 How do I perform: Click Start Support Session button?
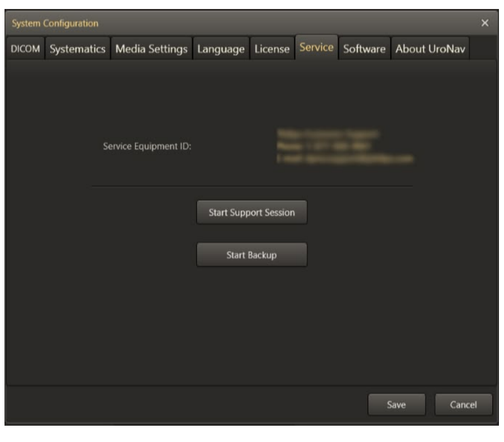tap(252, 213)
